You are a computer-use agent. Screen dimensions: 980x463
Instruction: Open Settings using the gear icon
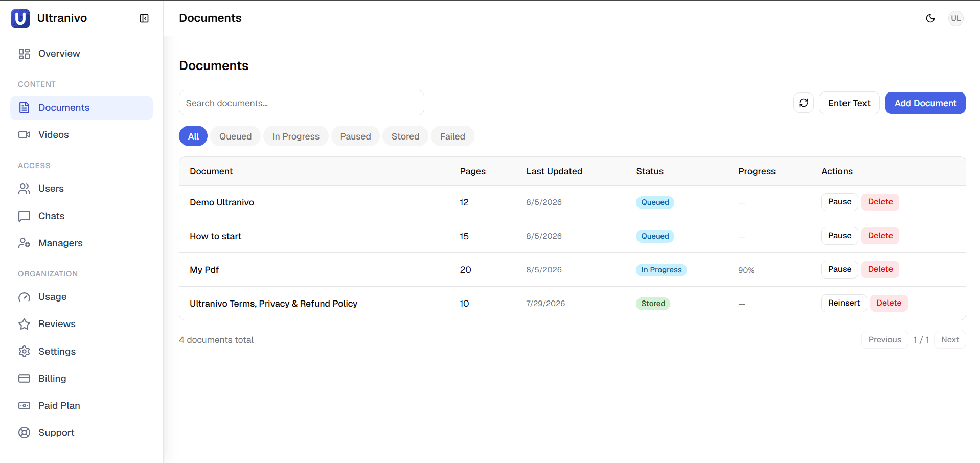coord(24,352)
